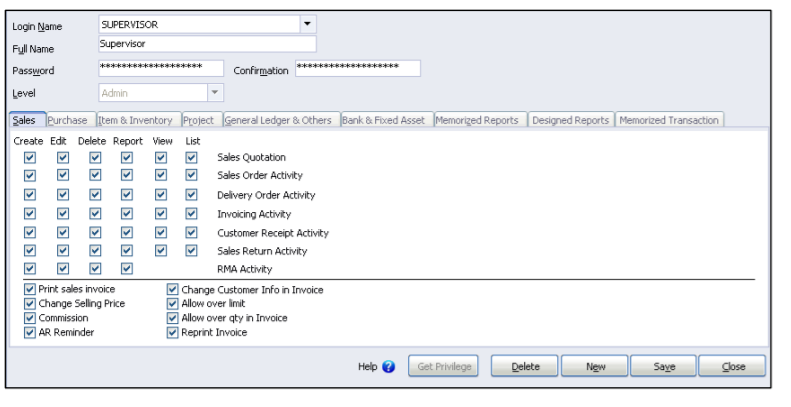Toggle Delete checkbox for Invoicing Activity

[95, 214]
